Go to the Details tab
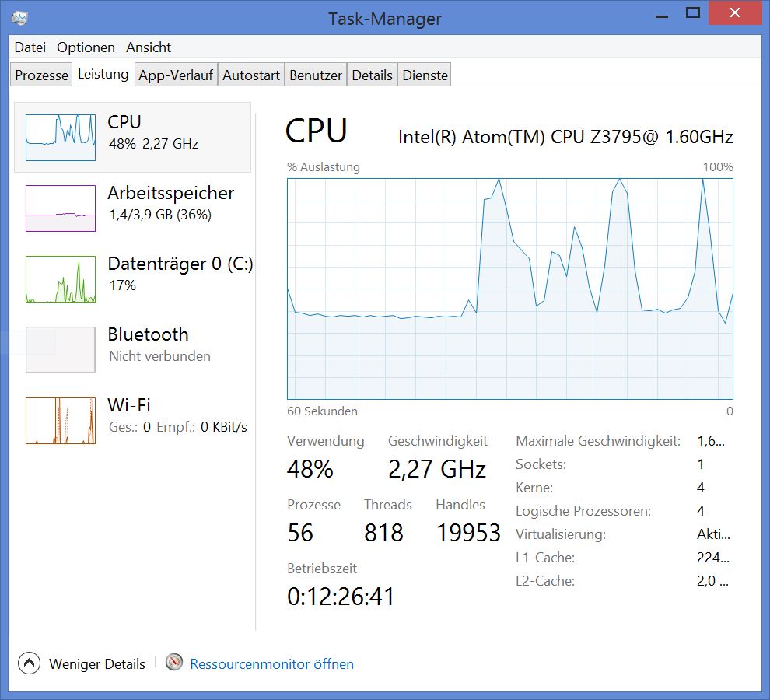 [x=372, y=75]
